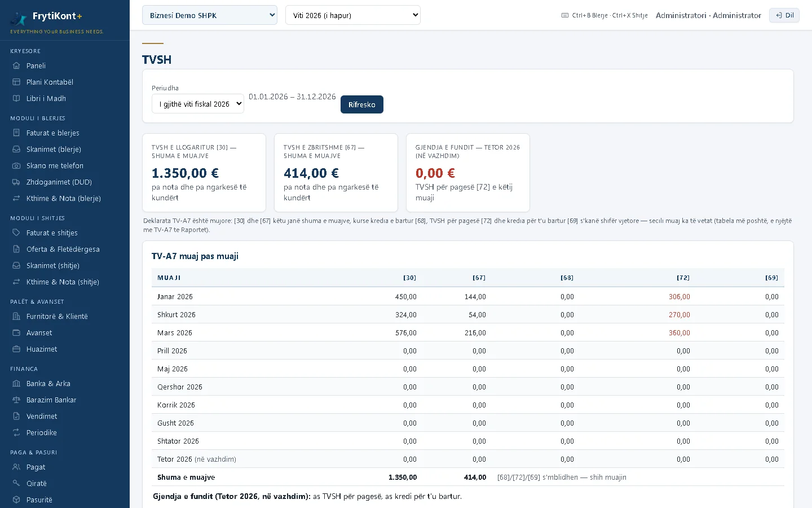This screenshot has height=508, width=812.
Task: Click the TVSH e zbritshme 414,00 € card
Action: (x=336, y=173)
